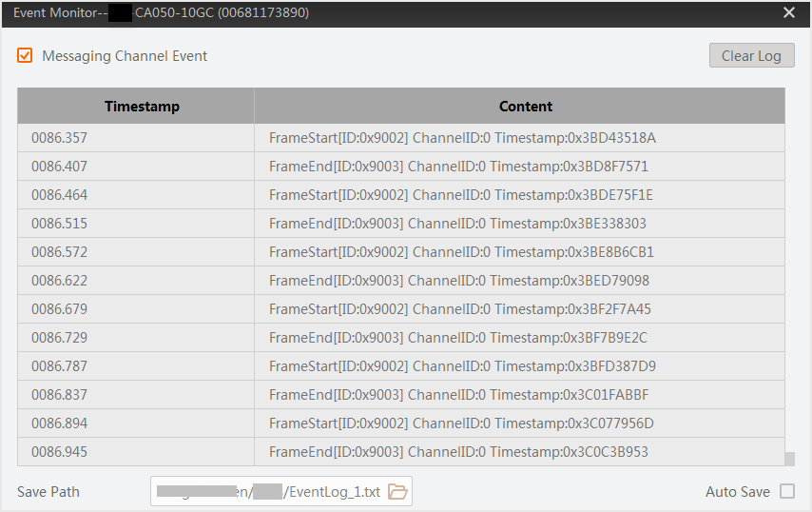This screenshot has width=812, height=512.
Task: Select the FrameEnd row at 0086.837
Action: [399, 395]
